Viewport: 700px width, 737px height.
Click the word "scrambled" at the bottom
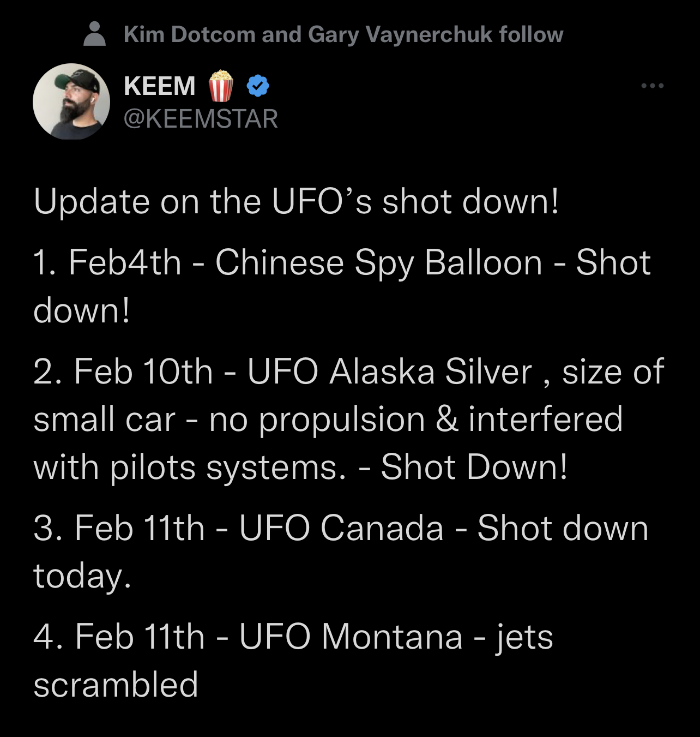(x=116, y=685)
